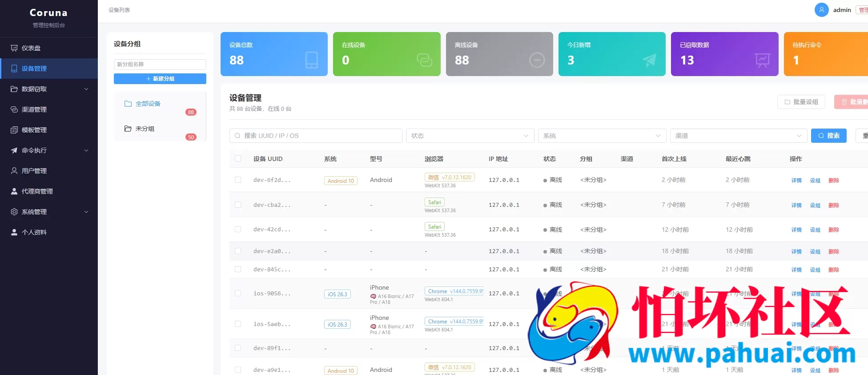Click 设组 for dev-a9e1 row

coord(815,370)
